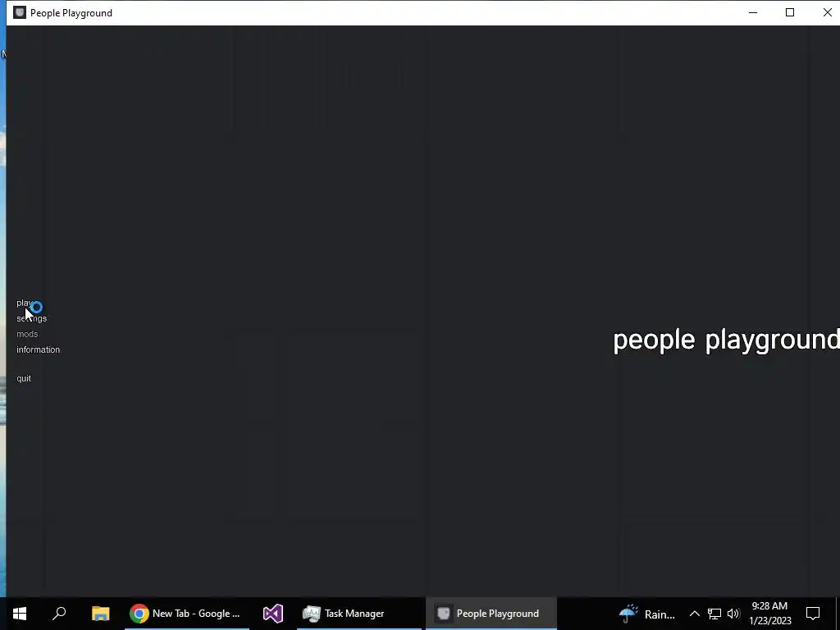Show hidden system tray icons
Screen dimensions: 840x630
[x=694, y=614]
